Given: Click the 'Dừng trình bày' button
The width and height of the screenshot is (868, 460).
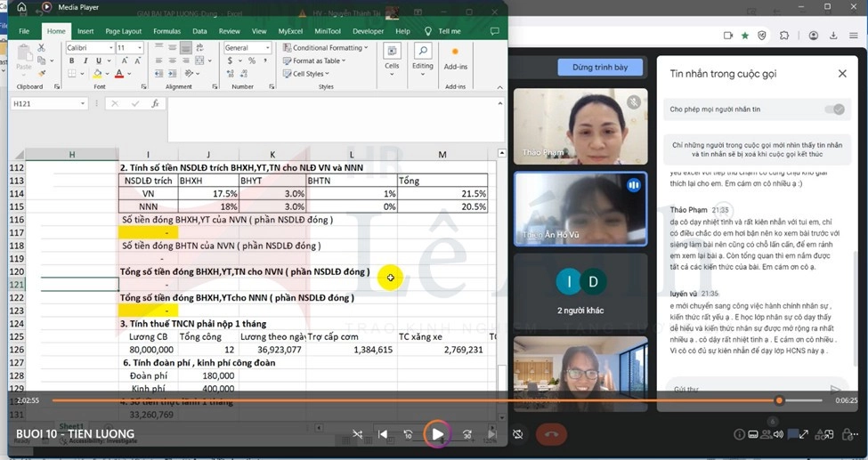Looking at the screenshot, I should pyautogui.click(x=600, y=68).
